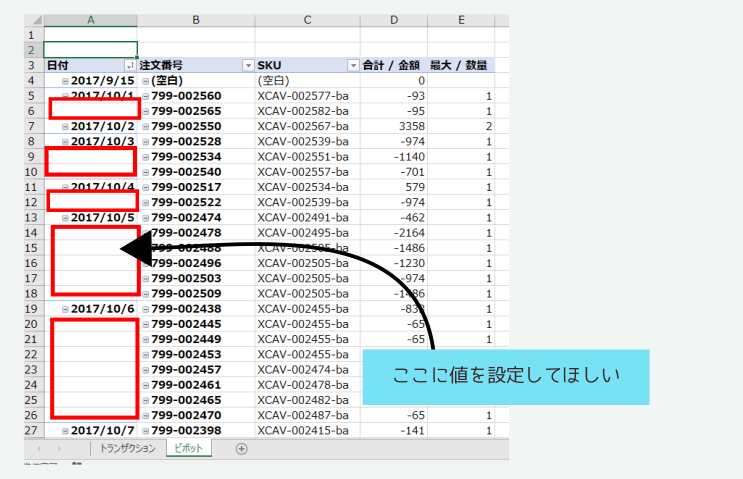Collapse the 2017/10/7 date group

65,431
